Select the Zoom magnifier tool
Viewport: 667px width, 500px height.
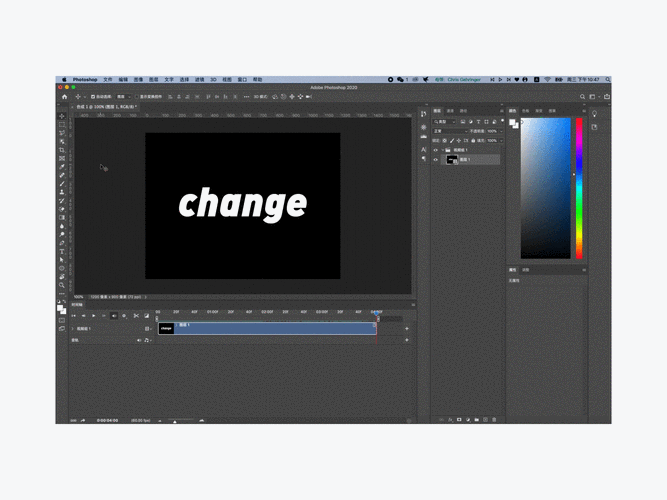[x=62, y=285]
